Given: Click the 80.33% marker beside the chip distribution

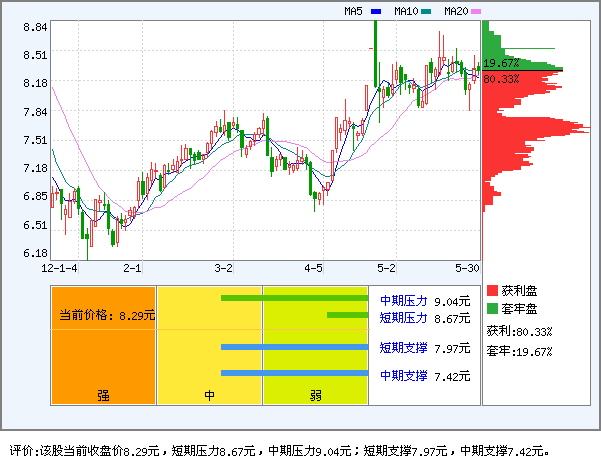Looking at the screenshot, I should point(501,79).
